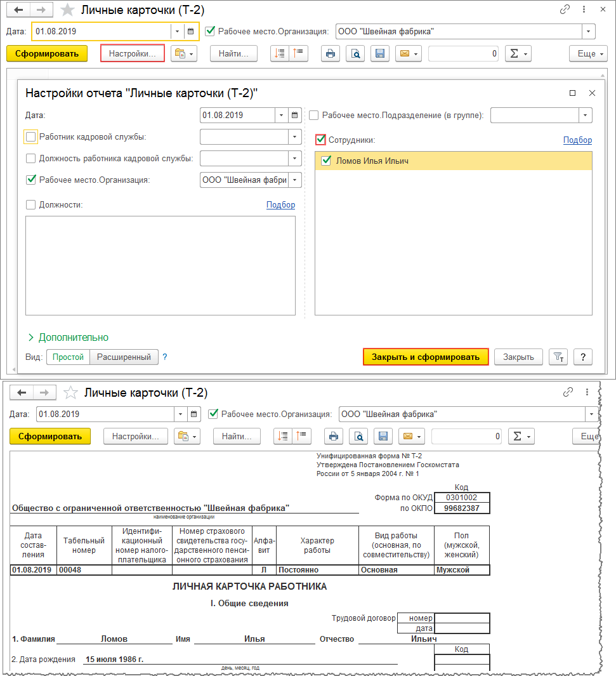This screenshot has width=616, height=676.
Task: Toggle the Сотрудники checkbox
Action: click(320, 140)
